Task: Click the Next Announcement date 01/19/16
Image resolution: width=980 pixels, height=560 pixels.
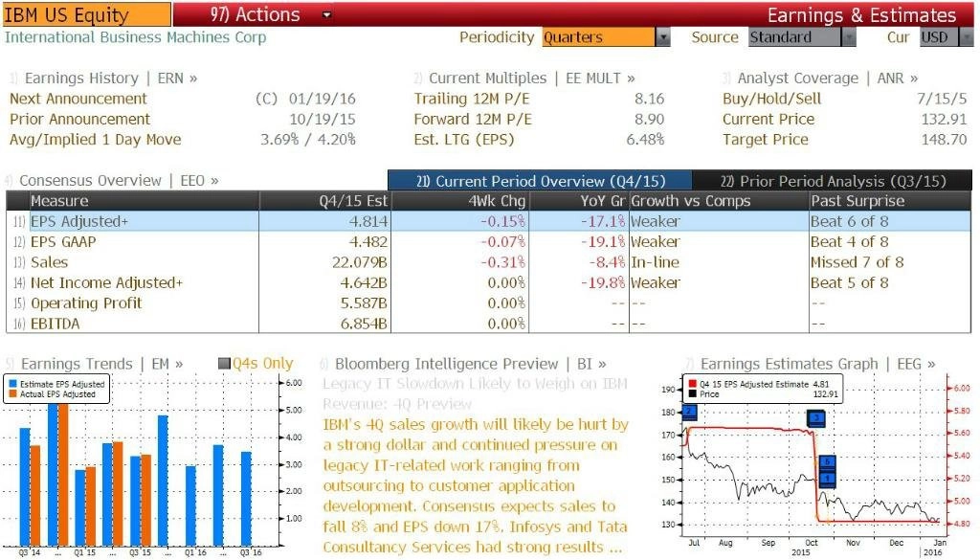Action: pyautogui.click(x=322, y=99)
